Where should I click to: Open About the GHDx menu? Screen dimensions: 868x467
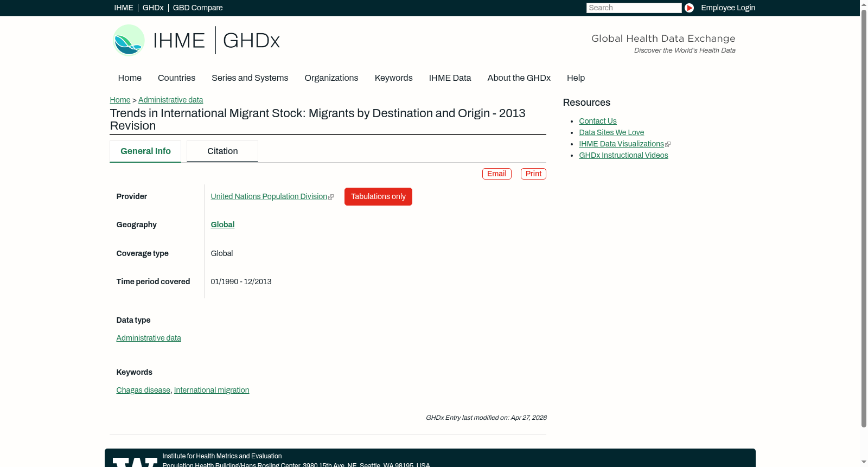[x=519, y=78]
